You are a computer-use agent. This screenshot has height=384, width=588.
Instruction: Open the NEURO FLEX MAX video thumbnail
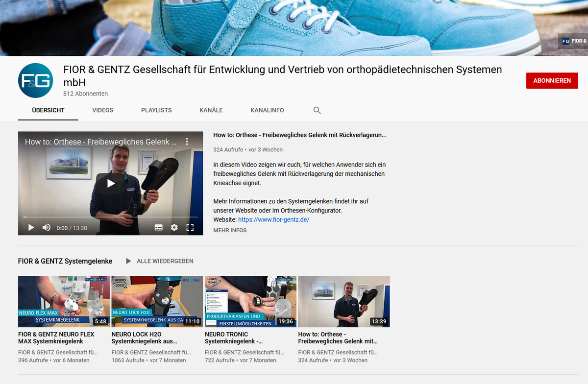point(64,301)
